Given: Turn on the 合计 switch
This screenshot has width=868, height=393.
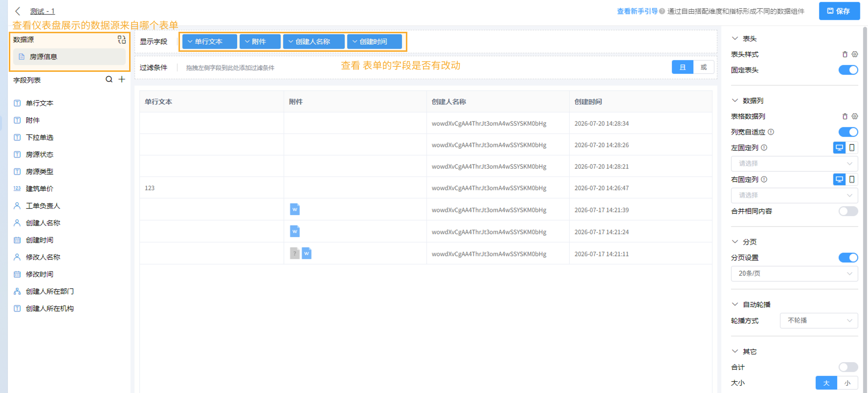Looking at the screenshot, I should [x=848, y=367].
